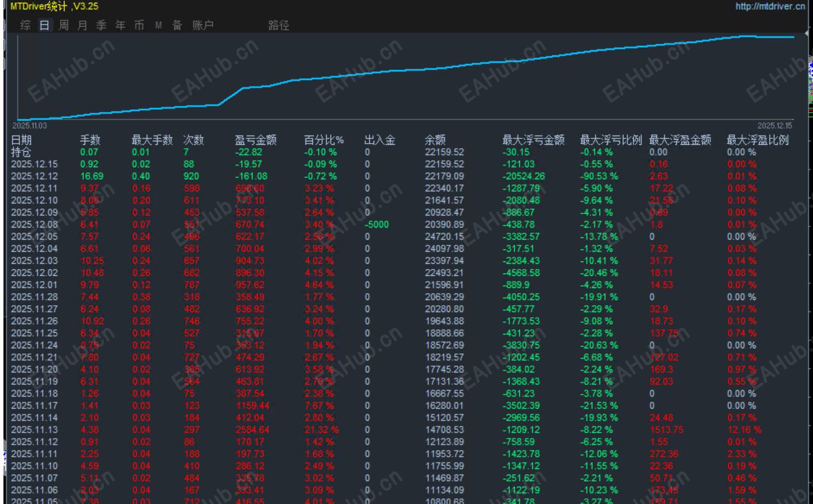Click the 余额 column header

click(x=435, y=140)
